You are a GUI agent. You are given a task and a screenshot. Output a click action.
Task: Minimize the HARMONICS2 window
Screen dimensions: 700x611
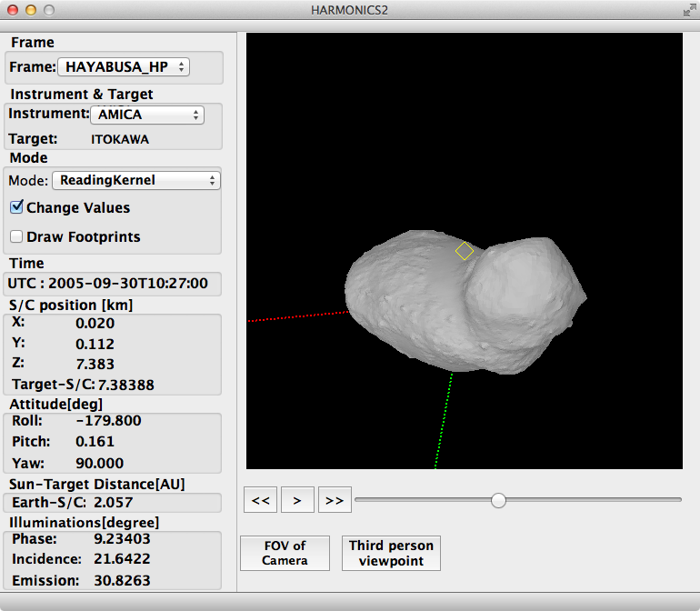(x=30, y=10)
